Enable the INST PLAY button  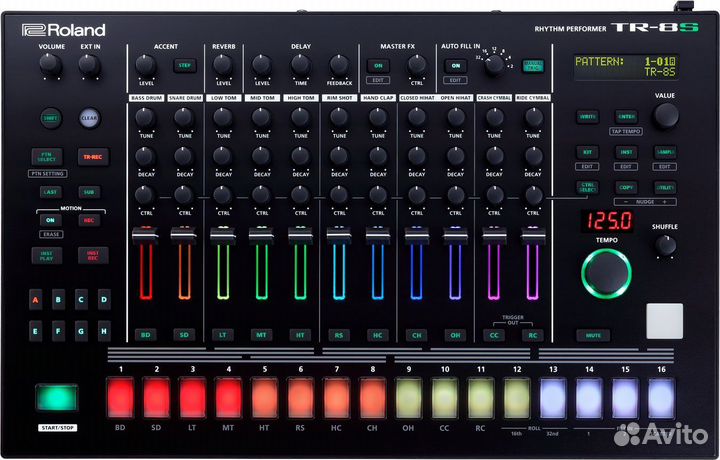pyautogui.click(x=47, y=255)
